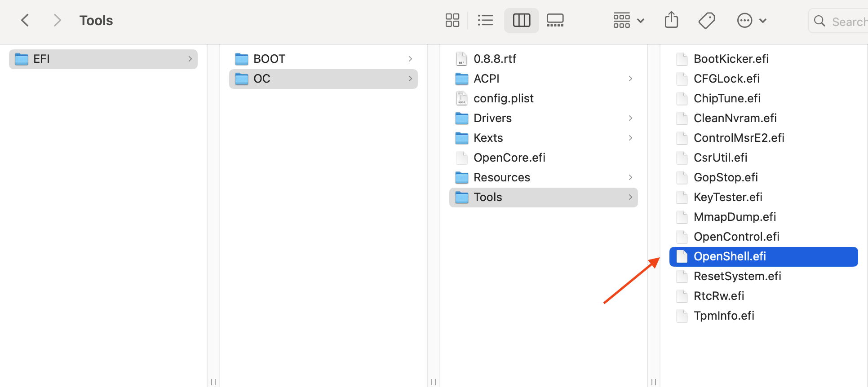Viewport: 868px width, 387px height.
Task: Click the OpenCore.efi file icon
Action: pyautogui.click(x=462, y=158)
